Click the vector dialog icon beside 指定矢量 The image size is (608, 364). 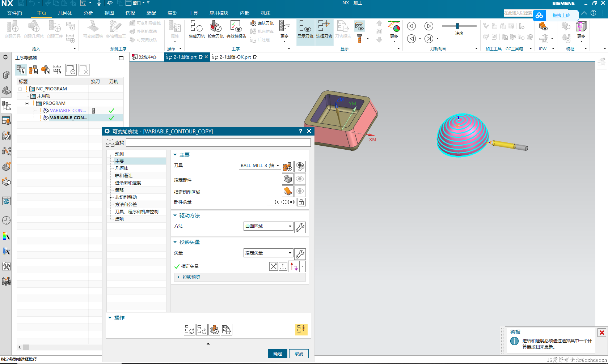(283, 266)
